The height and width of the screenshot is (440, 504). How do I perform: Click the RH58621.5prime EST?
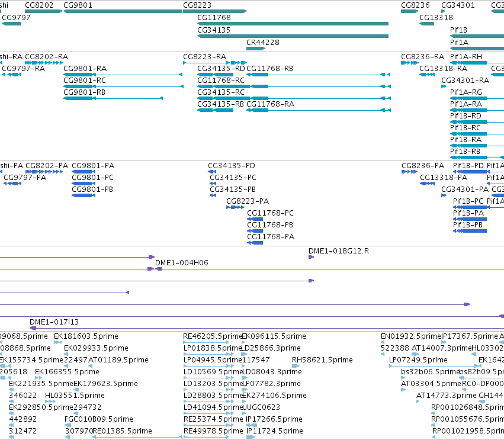[296, 366]
